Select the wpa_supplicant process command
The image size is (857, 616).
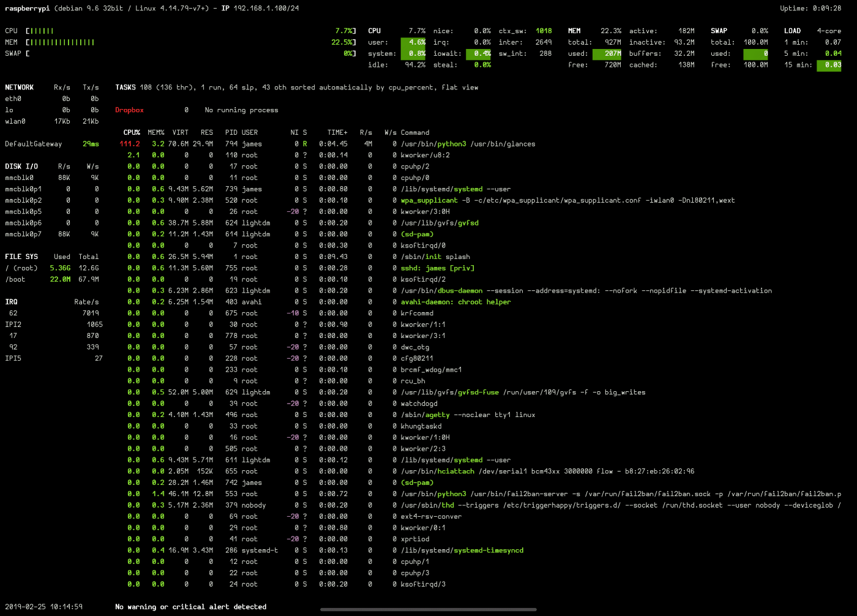coord(429,200)
